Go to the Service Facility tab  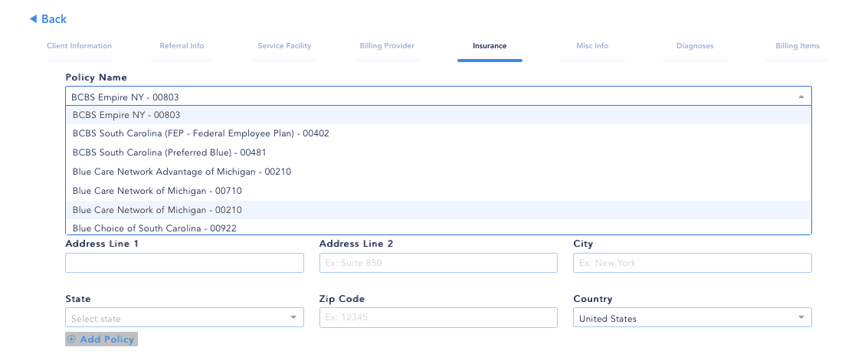[x=284, y=46]
